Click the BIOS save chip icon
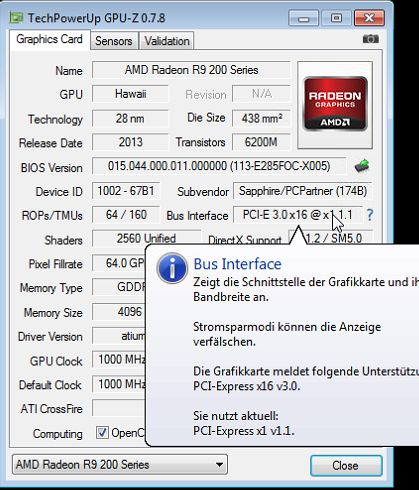This screenshot has width=419, height=490. coord(362,166)
